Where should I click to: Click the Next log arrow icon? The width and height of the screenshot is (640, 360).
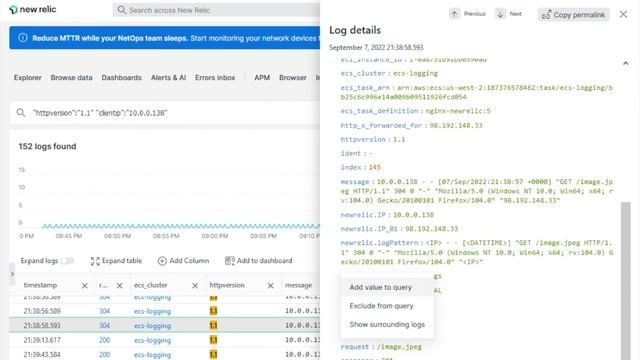pos(500,13)
